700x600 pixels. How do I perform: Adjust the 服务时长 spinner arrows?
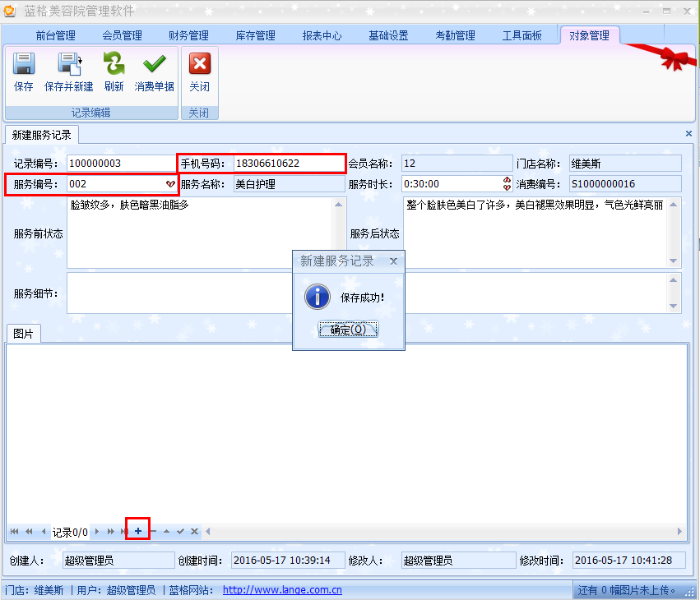pos(507,184)
